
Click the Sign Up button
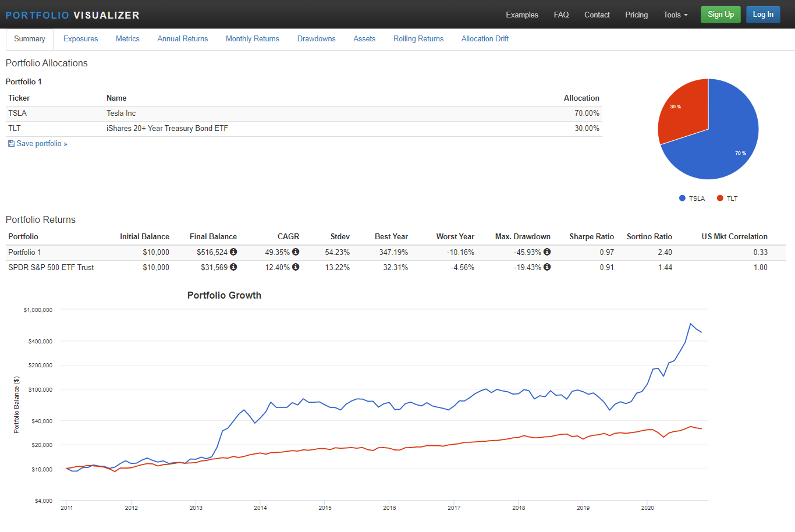(x=721, y=15)
